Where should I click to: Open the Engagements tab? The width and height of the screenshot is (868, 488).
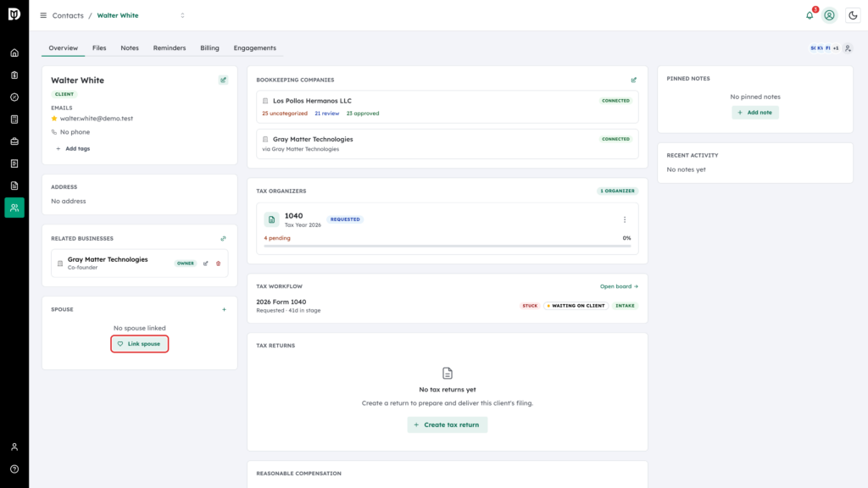254,48
